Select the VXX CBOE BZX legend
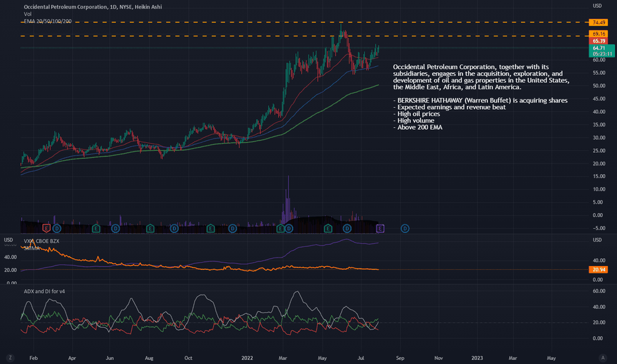Viewport: 617px width, 364px height. (41, 241)
